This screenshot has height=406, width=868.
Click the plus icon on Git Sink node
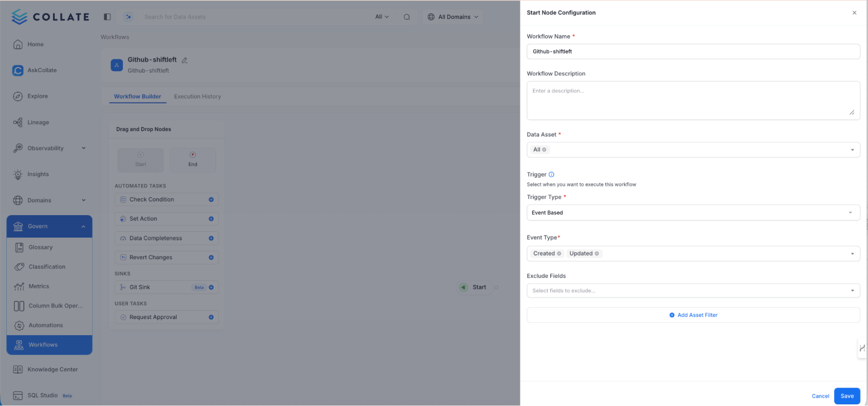coord(211,287)
